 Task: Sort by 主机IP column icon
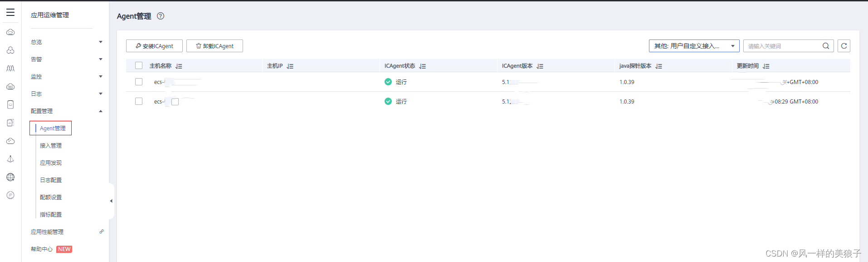point(290,66)
